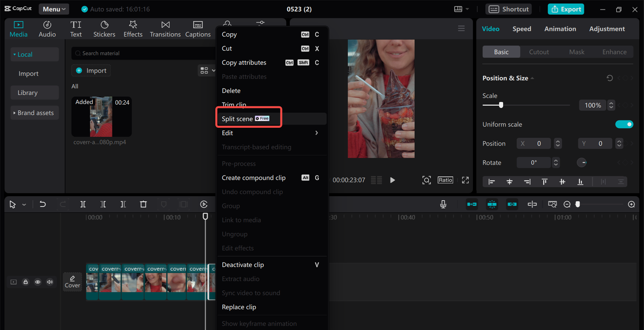Click the timeline zoom-in plus icon
The height and width of the screenshot is (330, 644).
[x=631, y=204]
